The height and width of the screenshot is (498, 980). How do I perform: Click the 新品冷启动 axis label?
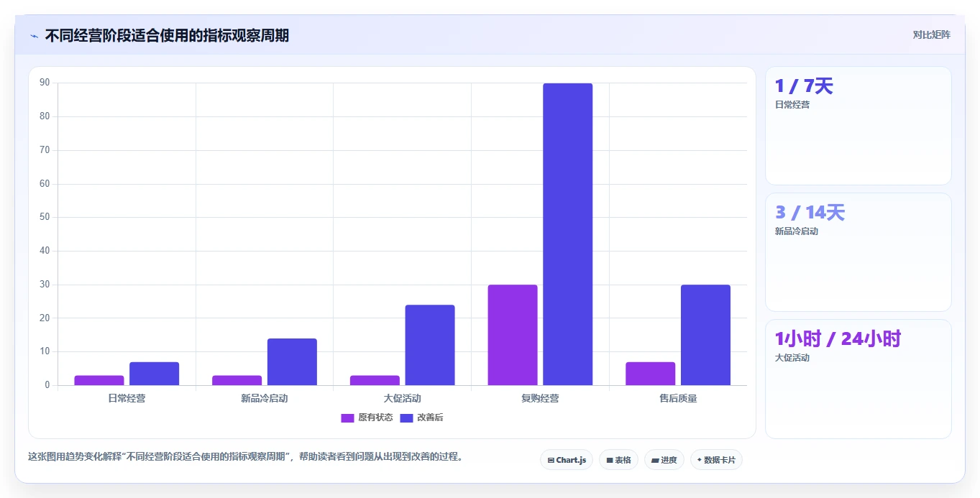point(265,398)
